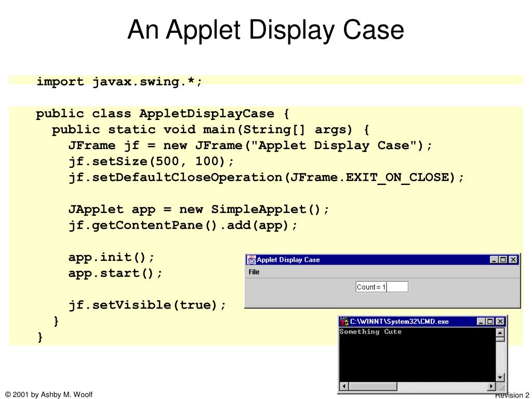Screen dimensions: 532x399
Task: Click the 'public static void main' code line
Action: click(211, 129)
